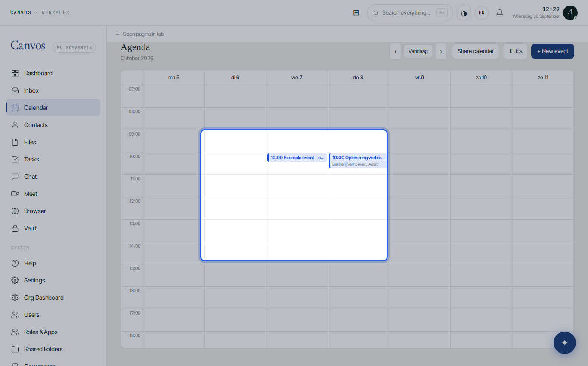
Task: Click the Help question mark icon
Action: coord(15,263)
